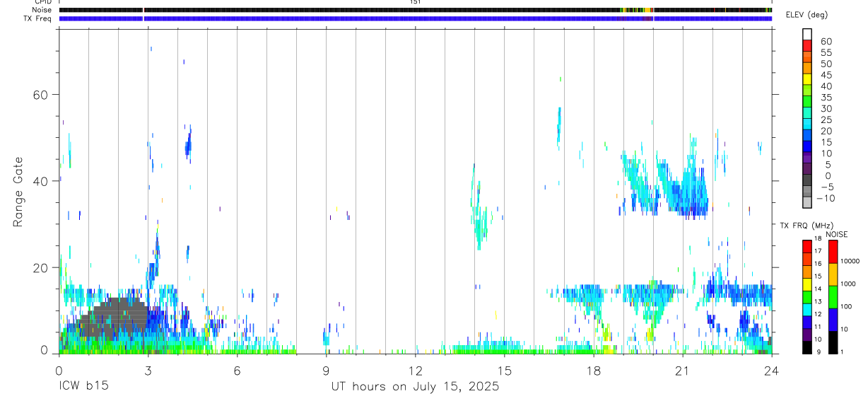Viewport: 868px width, 401px height.
Task: Click the 12 hour tick label on the time axis
Action: point(415,371)
